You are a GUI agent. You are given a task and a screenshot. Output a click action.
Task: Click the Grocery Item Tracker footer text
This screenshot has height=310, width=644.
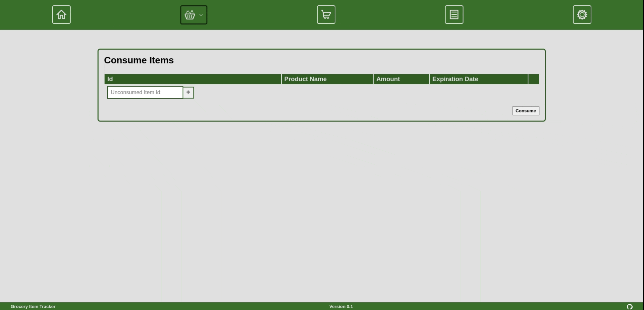[33, 307]
